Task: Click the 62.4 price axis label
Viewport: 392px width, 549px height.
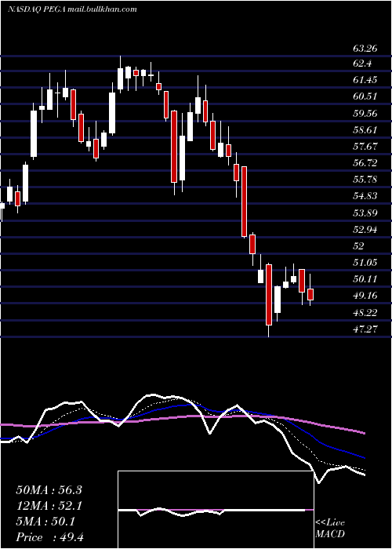Action: point(362,64)
